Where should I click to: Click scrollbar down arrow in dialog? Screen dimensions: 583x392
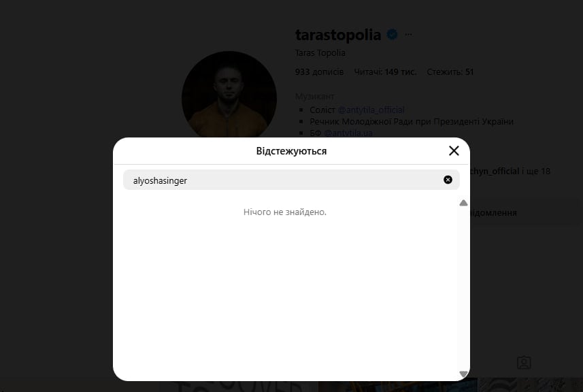[x=463, y=374]
